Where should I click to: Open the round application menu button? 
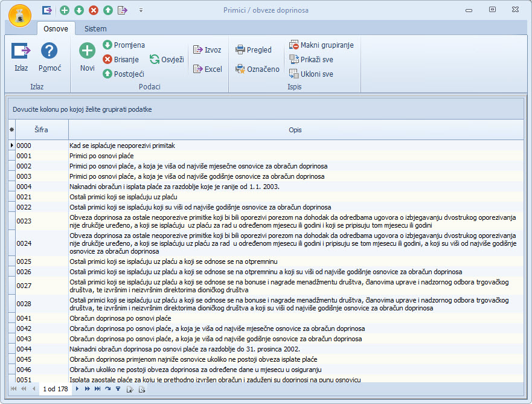pos(21,15)
